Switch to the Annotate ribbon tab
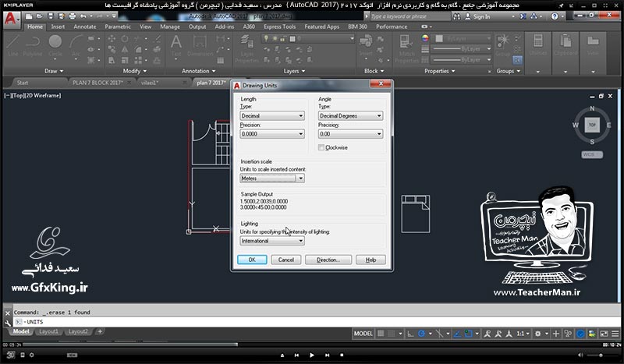The height and width of the screenshot is (364, 624). coord(85,27)
